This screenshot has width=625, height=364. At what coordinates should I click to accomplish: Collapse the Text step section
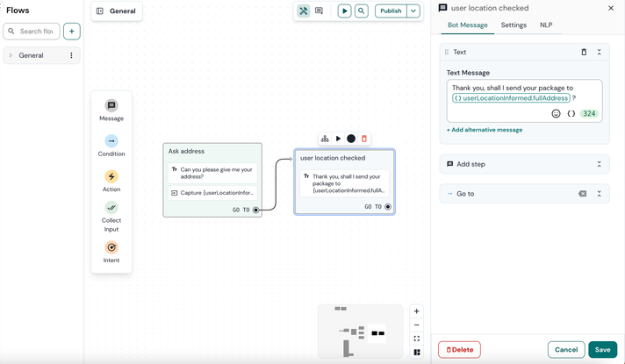click(x=600, y=53)
